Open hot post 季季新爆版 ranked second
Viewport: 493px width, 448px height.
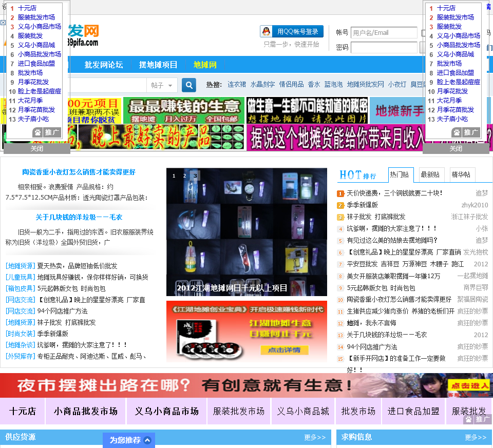[x=362, y=205]
